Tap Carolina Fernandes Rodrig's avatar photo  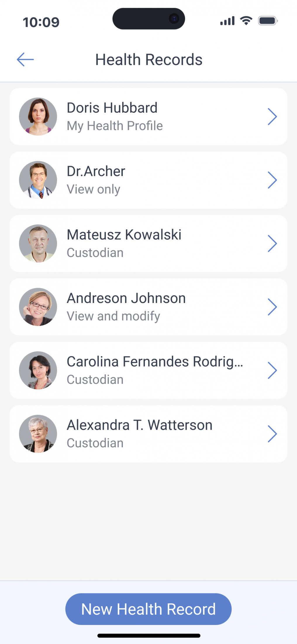click(38, 370)
